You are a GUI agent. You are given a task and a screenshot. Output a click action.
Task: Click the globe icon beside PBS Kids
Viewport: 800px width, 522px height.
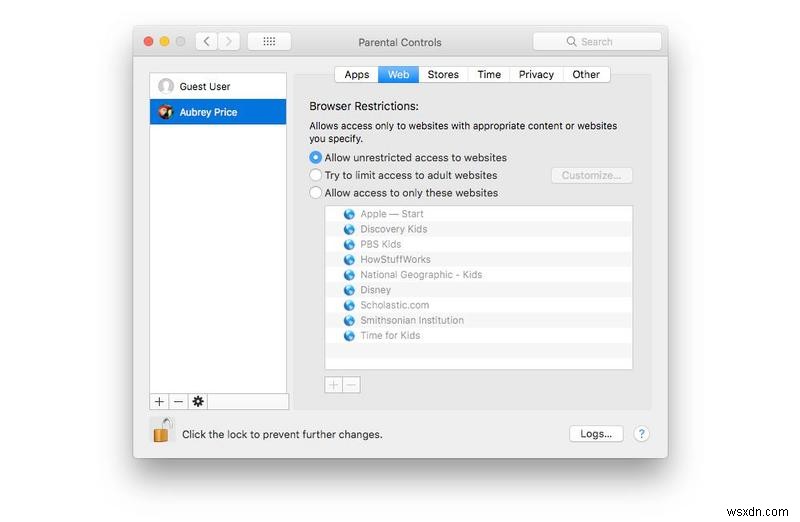point(349,244)
